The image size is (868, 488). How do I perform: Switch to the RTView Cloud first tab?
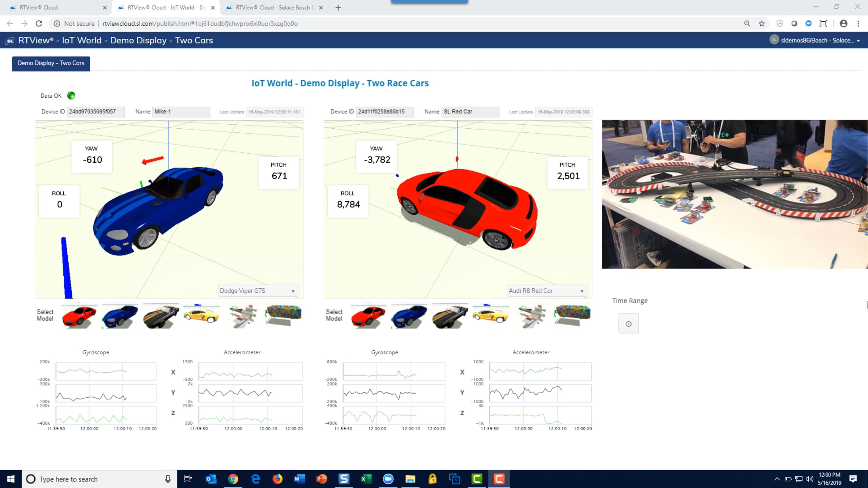(x=54, y=8)
